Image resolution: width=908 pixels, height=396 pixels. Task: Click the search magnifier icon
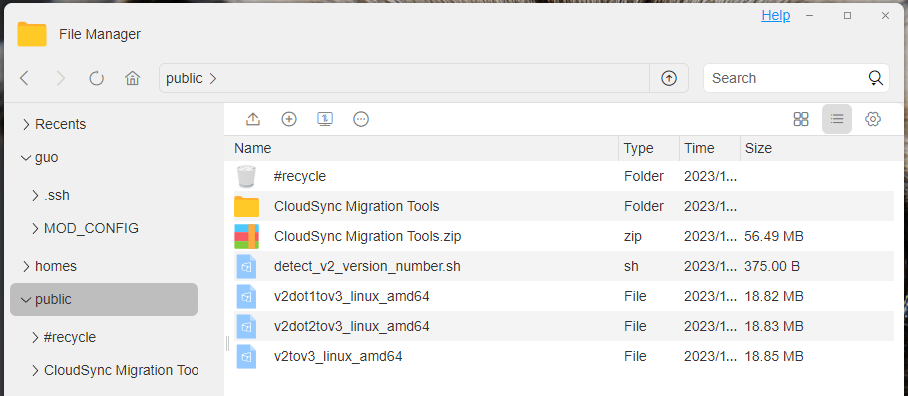coord(876,78)
